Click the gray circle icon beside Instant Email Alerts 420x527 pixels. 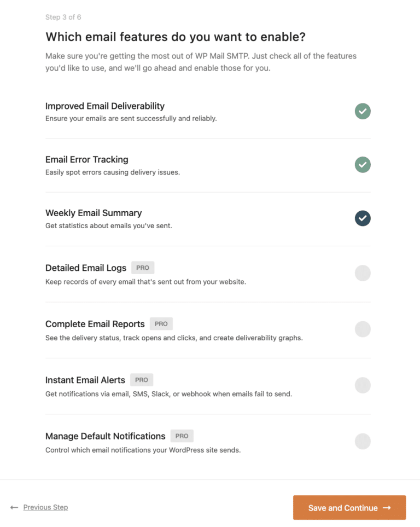click(x=363, y=385)
